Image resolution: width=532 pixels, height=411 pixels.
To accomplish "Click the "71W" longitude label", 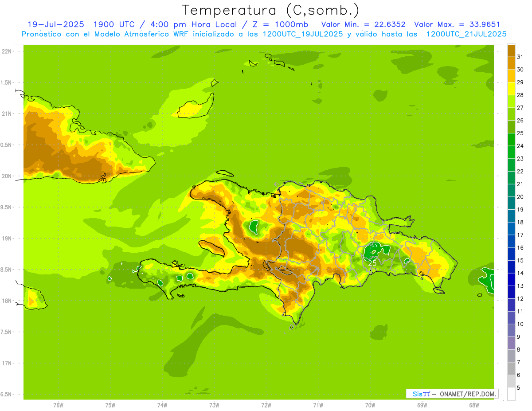I will click(x=318, y=405).
